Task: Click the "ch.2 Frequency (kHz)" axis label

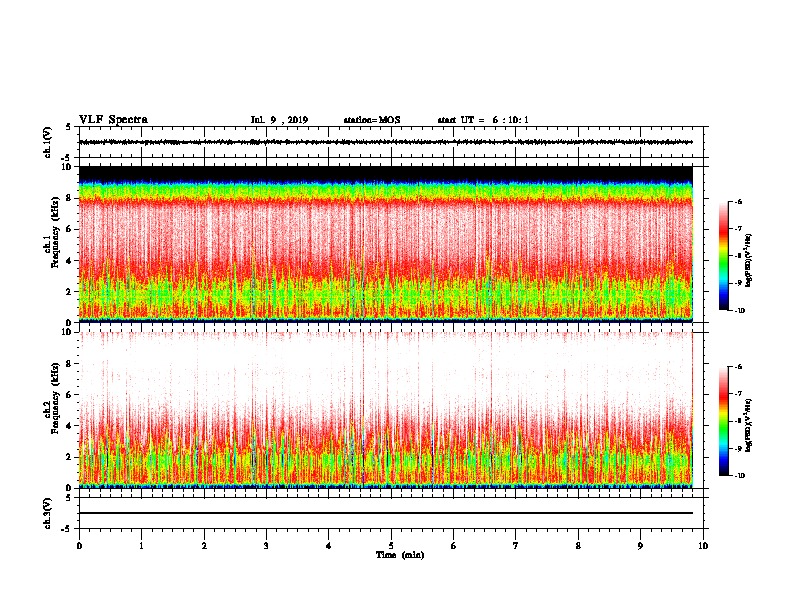Action: (x=52, y=398)
